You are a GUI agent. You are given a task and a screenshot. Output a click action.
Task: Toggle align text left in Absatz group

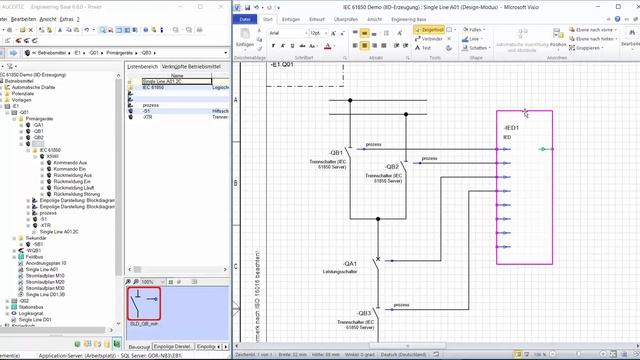tap(355, 46)
